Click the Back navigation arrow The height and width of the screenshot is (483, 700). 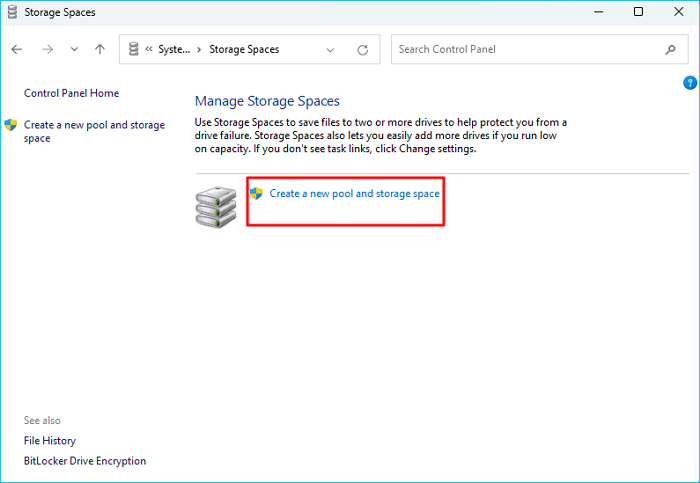pyautogui.click(x=17, y=49)
